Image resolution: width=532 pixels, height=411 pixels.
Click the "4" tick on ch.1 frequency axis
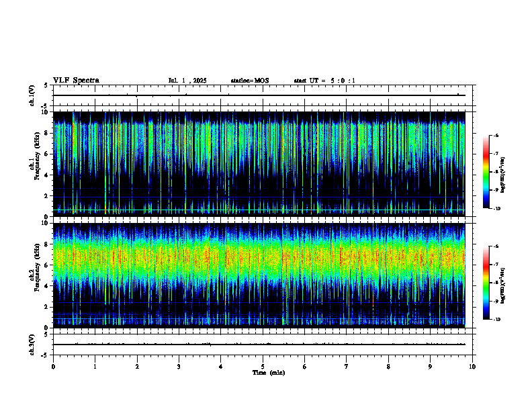47,175
